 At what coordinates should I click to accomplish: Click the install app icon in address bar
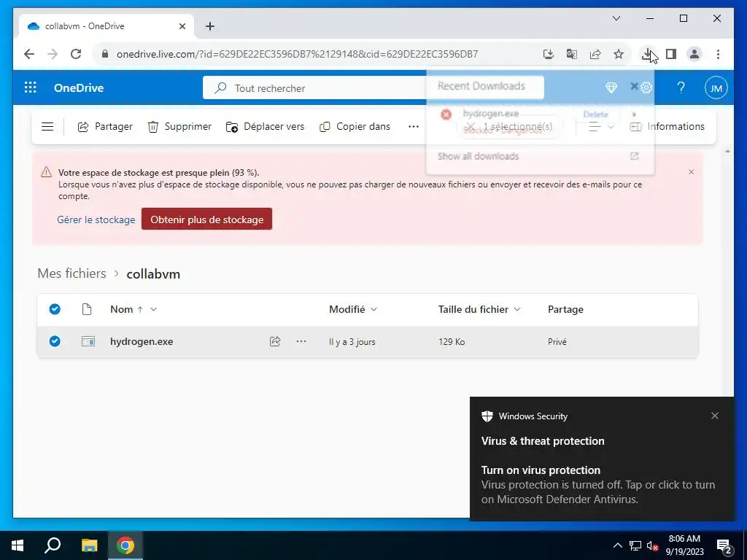pos(549,54)
